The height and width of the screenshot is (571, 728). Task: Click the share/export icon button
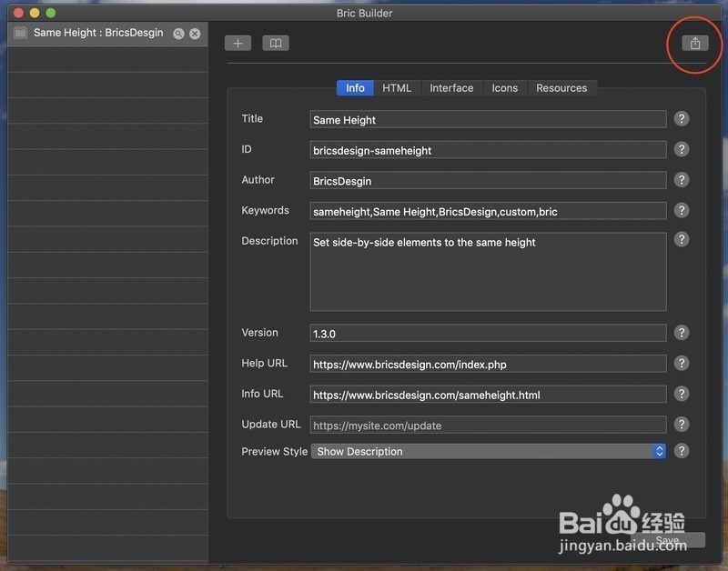pos(695,43)
